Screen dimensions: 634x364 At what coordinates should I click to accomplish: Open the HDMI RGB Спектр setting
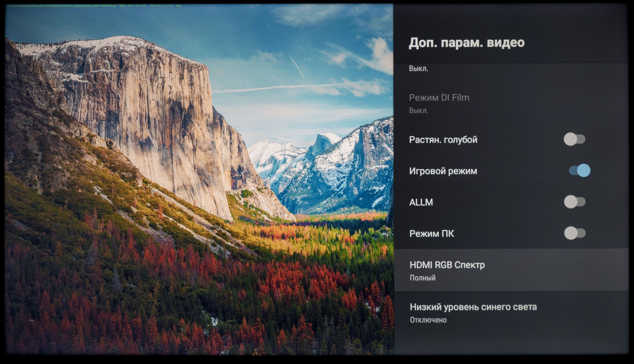point(511,270)
